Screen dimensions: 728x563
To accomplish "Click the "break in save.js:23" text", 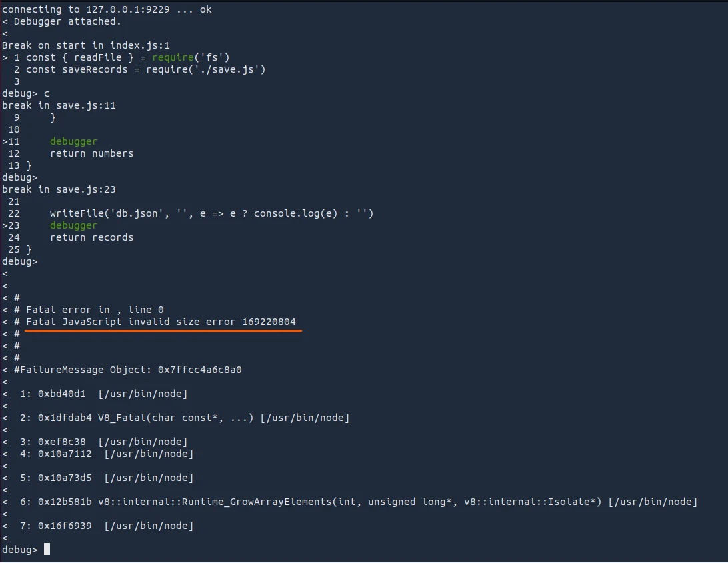I will [x=59, y=189].
